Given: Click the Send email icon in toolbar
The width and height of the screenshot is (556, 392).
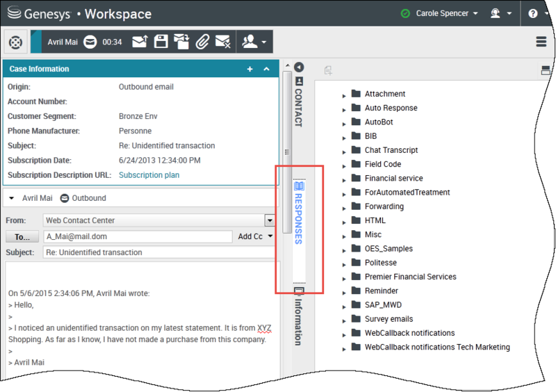Looking at the screenshot, I should [140, 42].
